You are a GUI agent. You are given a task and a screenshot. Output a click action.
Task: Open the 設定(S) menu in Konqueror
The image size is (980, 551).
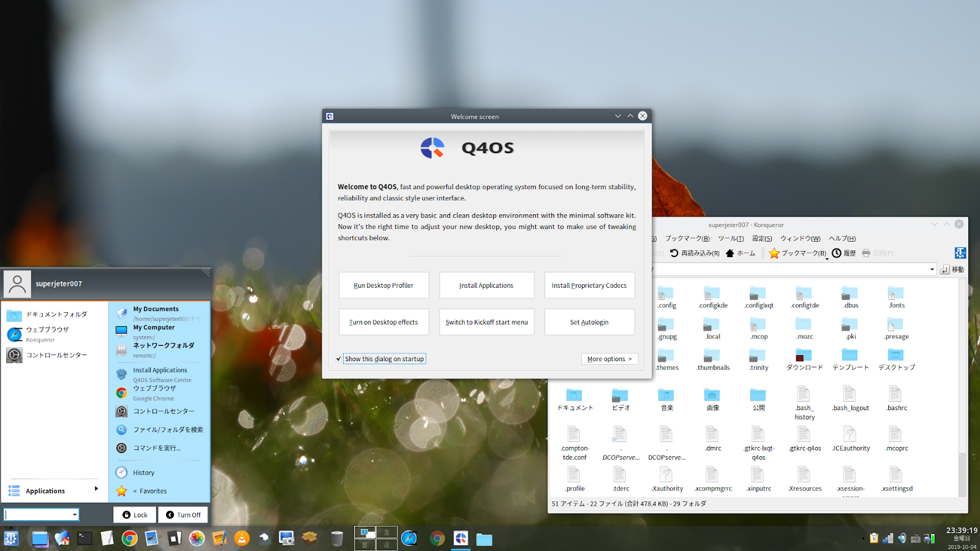(762, 238)
